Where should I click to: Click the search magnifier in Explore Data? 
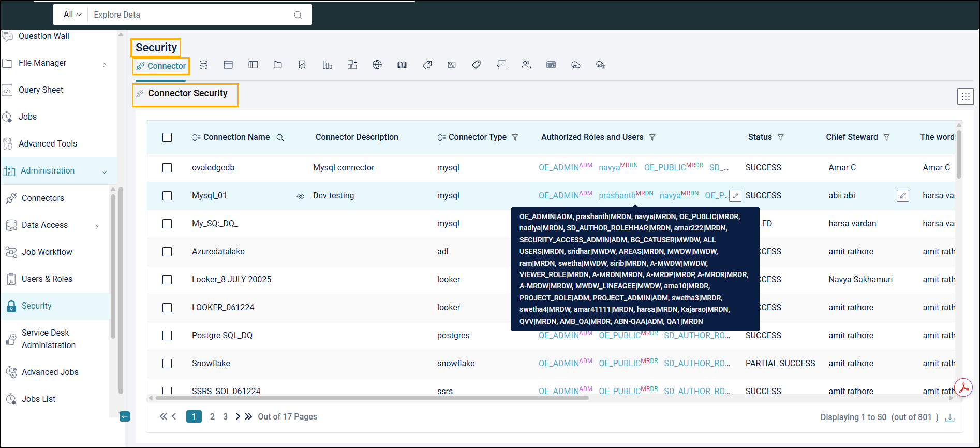pyautogui.click(x=298, y=15)
